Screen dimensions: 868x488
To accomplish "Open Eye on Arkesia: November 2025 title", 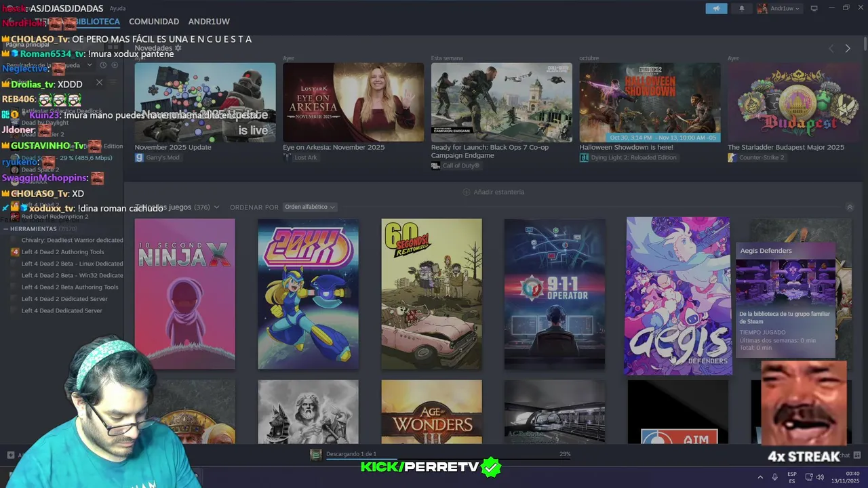I will click(334, 147).
